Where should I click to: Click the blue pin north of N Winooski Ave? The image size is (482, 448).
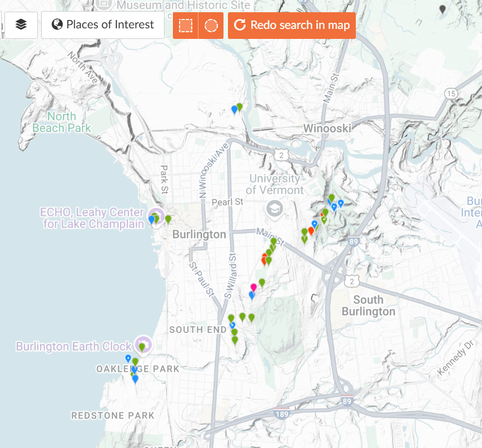point(234,109)
